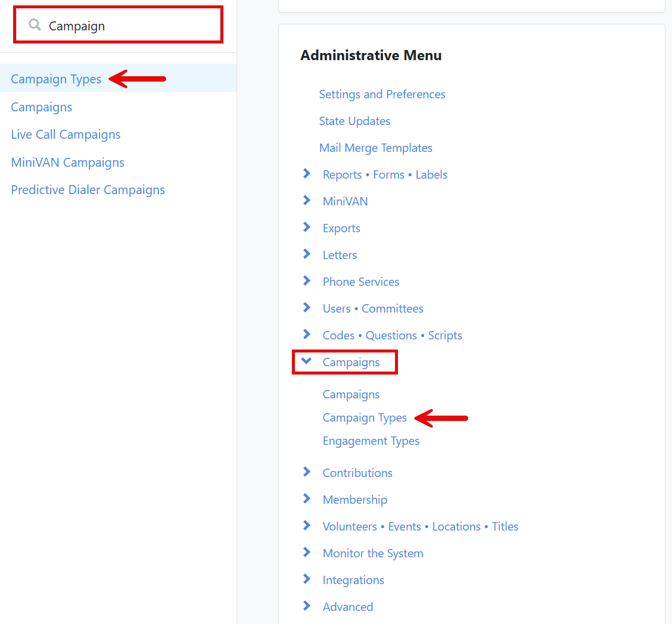
Task: Open Settings and Preferences
Action: [382, 94]
